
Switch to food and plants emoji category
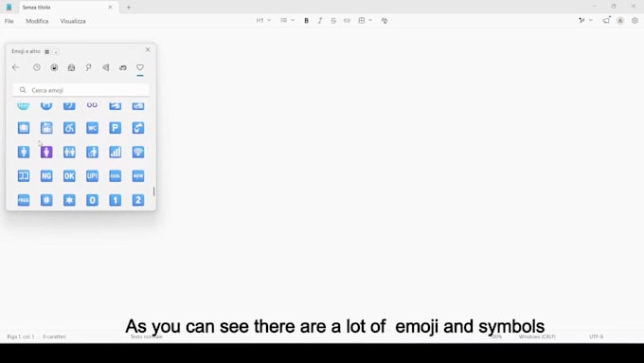coord(106,67)
